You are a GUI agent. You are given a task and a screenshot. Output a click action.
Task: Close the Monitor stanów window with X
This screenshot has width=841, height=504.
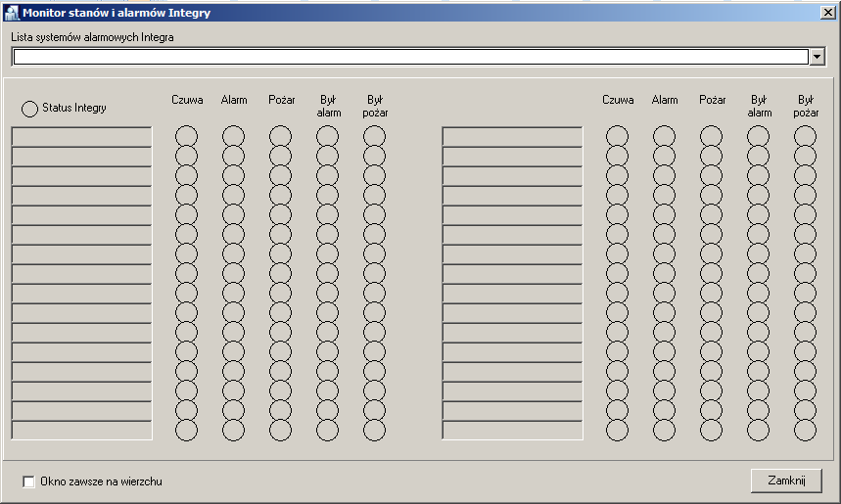coord(827,13)
